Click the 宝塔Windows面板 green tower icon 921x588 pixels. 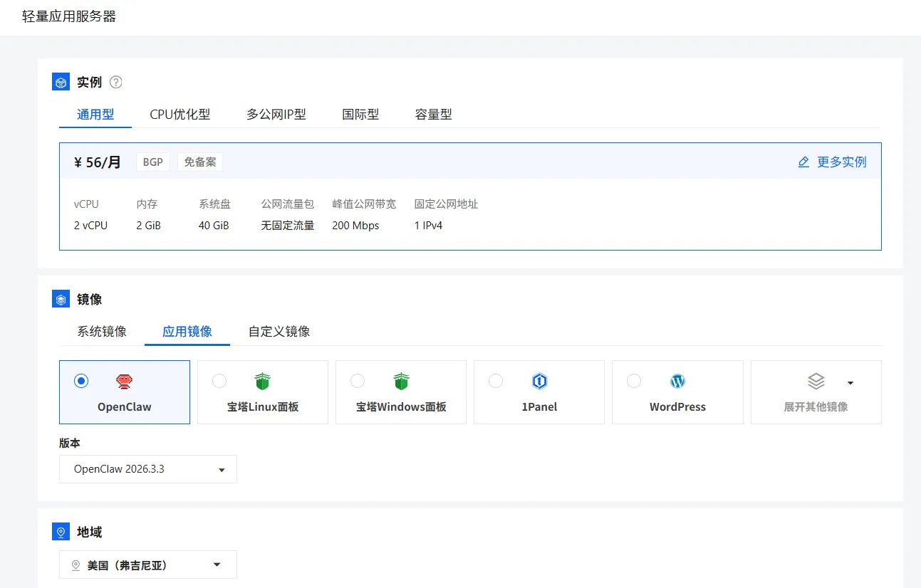coord(401,382)
